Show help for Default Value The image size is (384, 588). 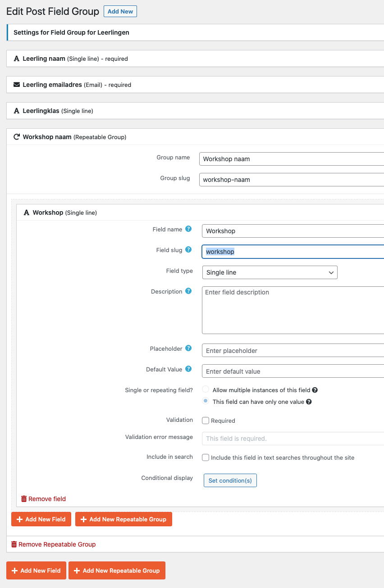188,369
